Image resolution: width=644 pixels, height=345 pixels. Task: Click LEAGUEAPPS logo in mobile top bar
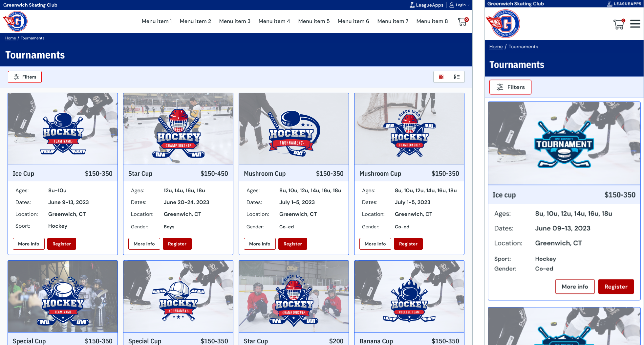coord(624,4)
